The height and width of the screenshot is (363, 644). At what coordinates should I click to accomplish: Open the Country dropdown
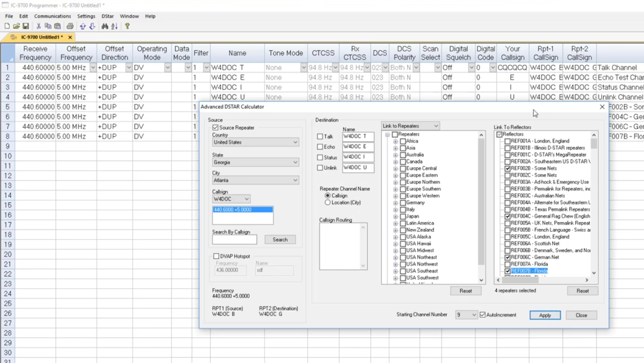point(255,142)
